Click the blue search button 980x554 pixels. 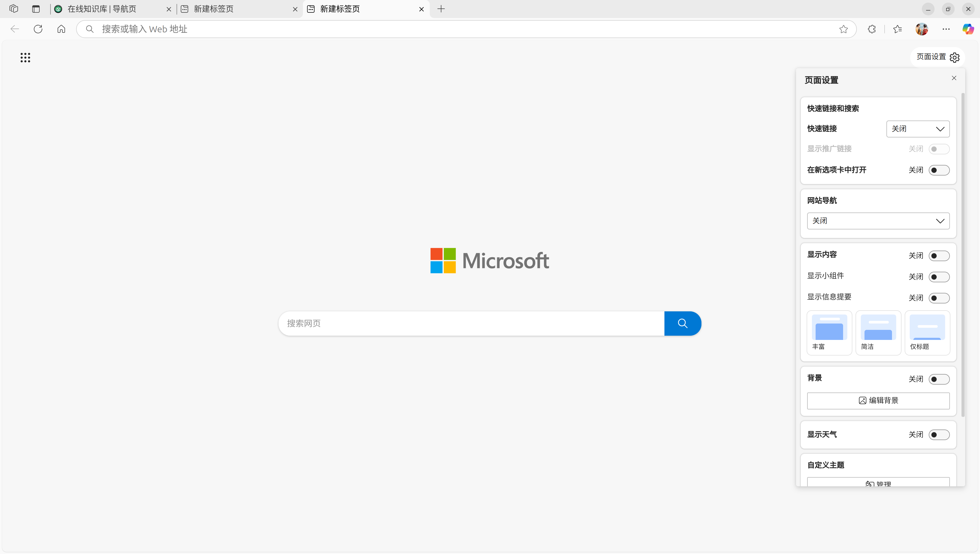coord(682,324)
